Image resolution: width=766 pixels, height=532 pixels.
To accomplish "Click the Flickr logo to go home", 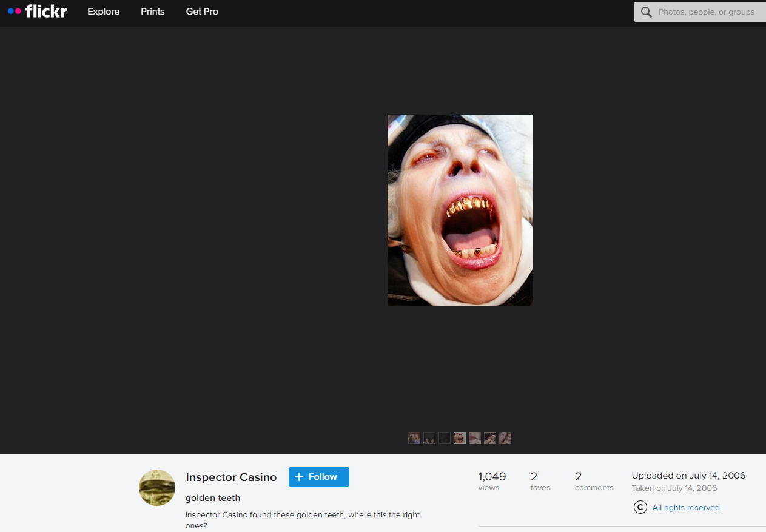I will click(x=38, y=12).
